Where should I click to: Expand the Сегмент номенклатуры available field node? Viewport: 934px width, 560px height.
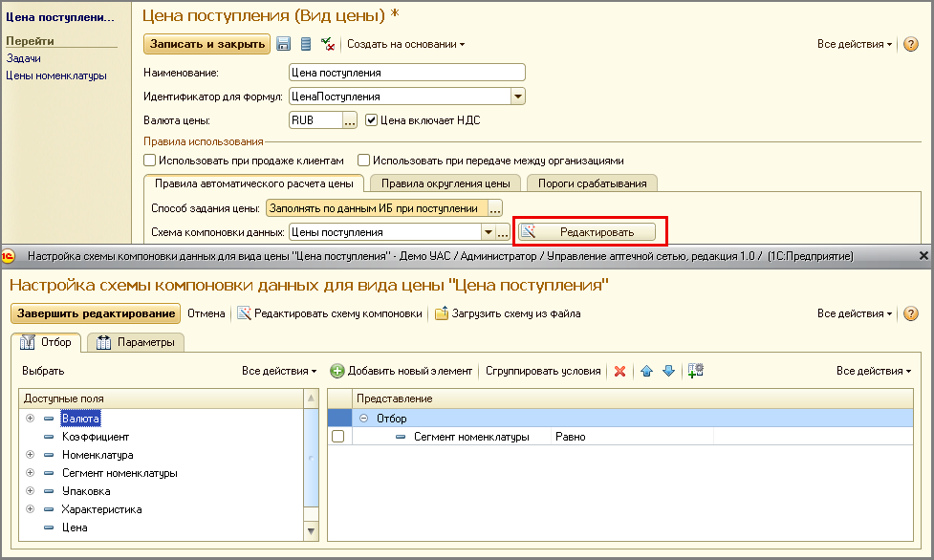tap(30, 473)
